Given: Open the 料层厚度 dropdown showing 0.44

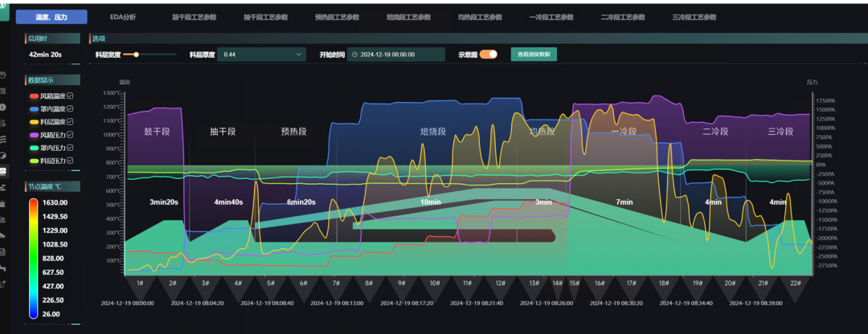Looking at the screenshot, I should pyautogui.click(x=263, y=55).
